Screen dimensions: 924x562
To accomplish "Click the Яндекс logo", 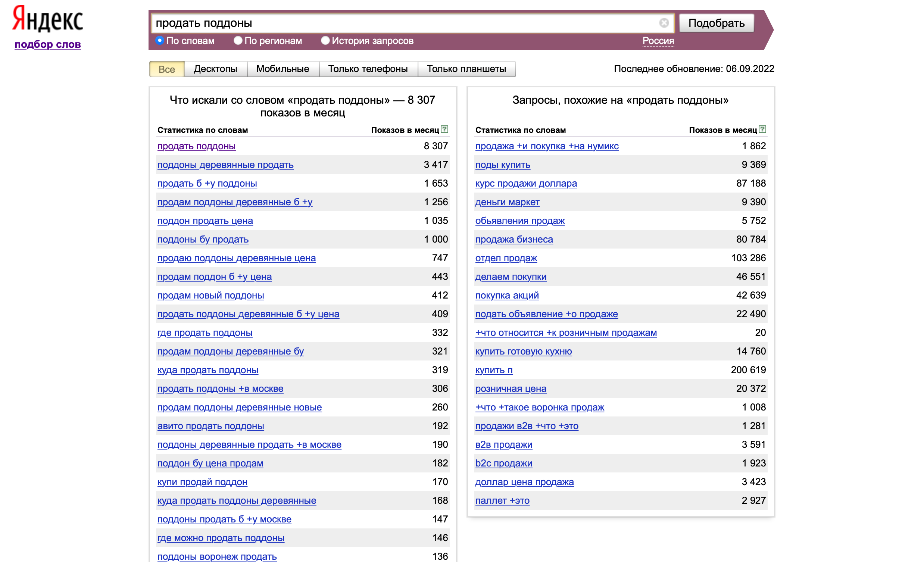I will tap(48, 19).
